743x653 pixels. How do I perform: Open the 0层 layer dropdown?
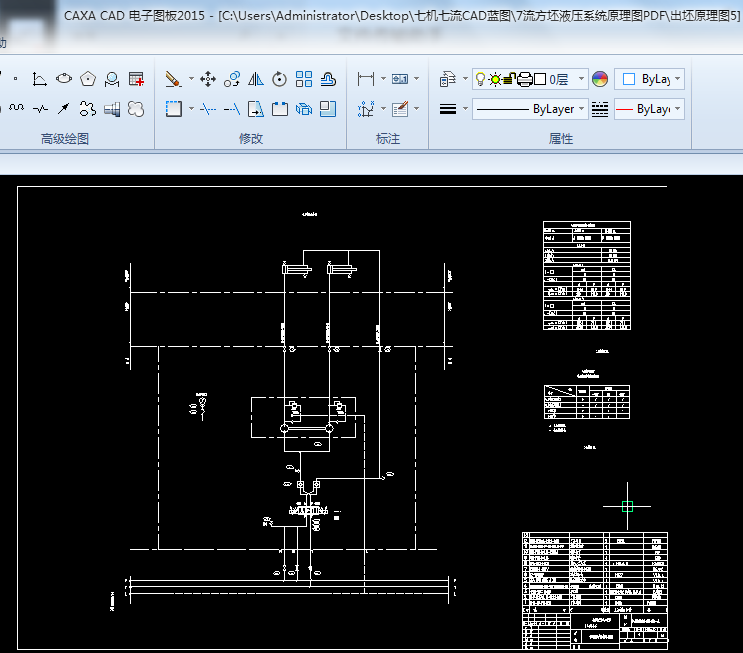click(580, 79)
